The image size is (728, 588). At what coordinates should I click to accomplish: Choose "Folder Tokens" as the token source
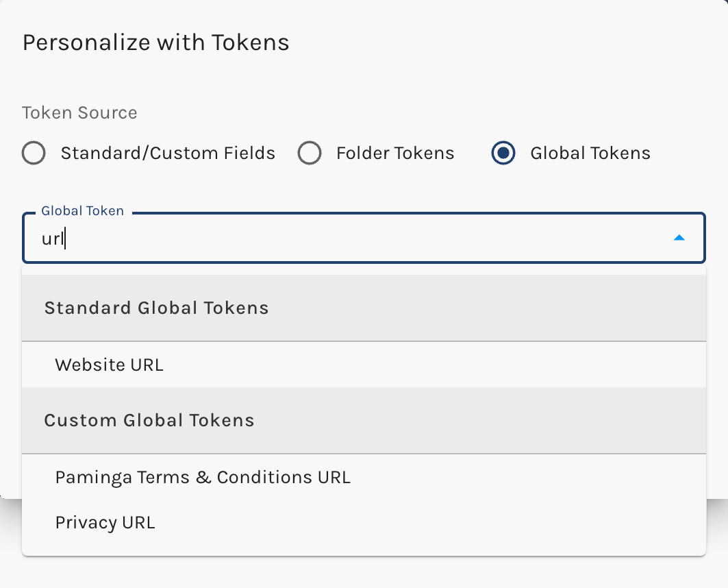[310, 154]
